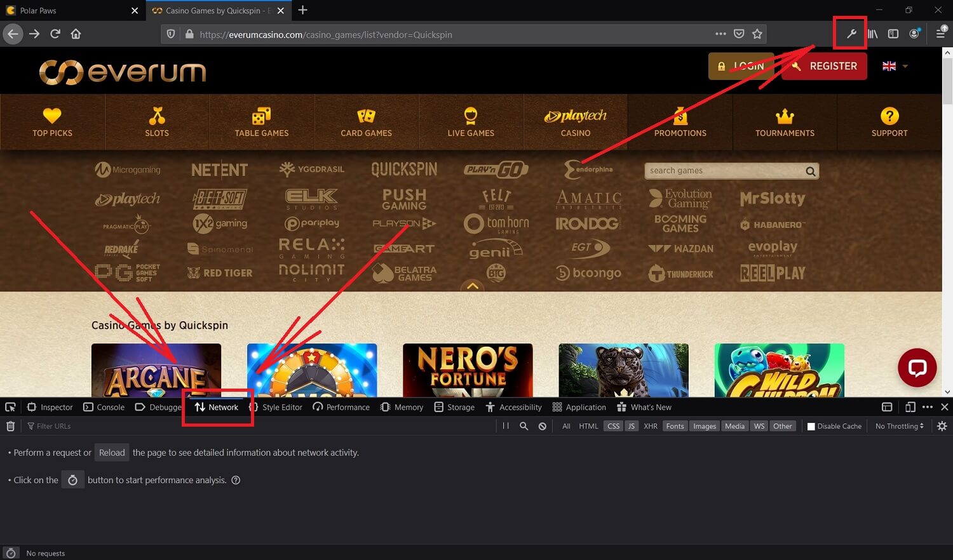This screenshot has width=953, height=560.
Task: Open the language flag dropdown
Action: [895, 66]
